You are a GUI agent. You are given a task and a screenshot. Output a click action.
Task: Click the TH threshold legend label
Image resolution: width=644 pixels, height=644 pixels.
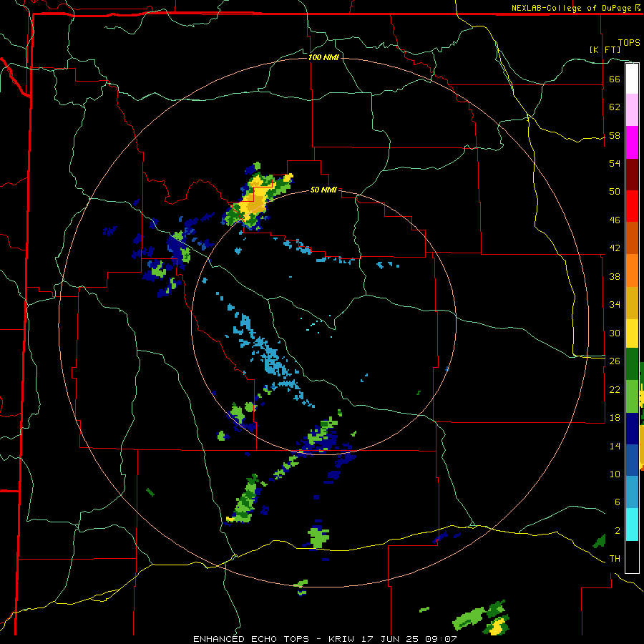[615, 559]
